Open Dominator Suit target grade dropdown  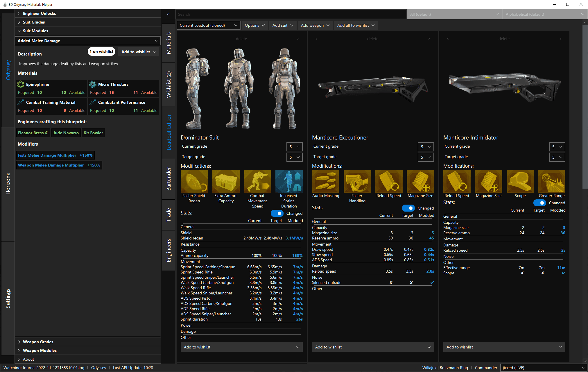click(294, 157)
